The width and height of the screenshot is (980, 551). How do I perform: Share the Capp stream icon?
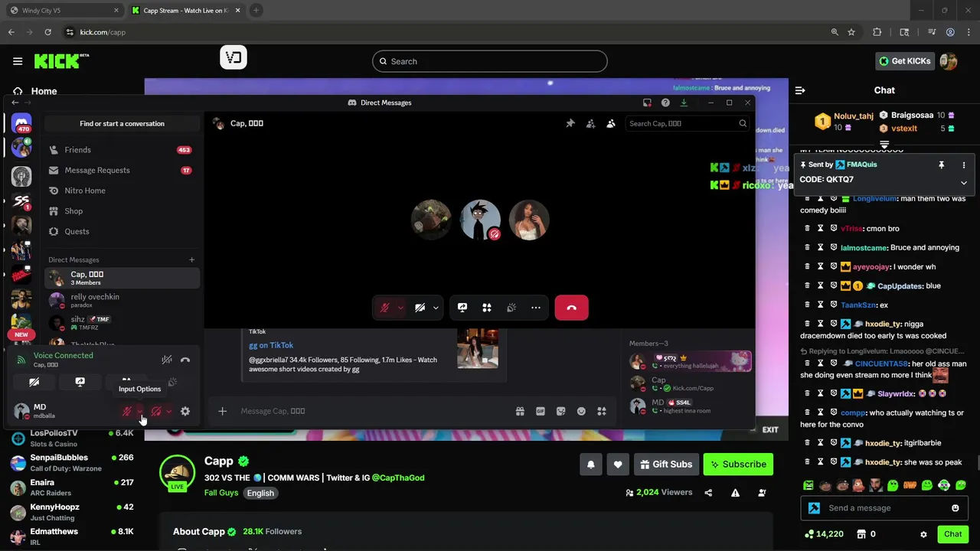point(708,493)
